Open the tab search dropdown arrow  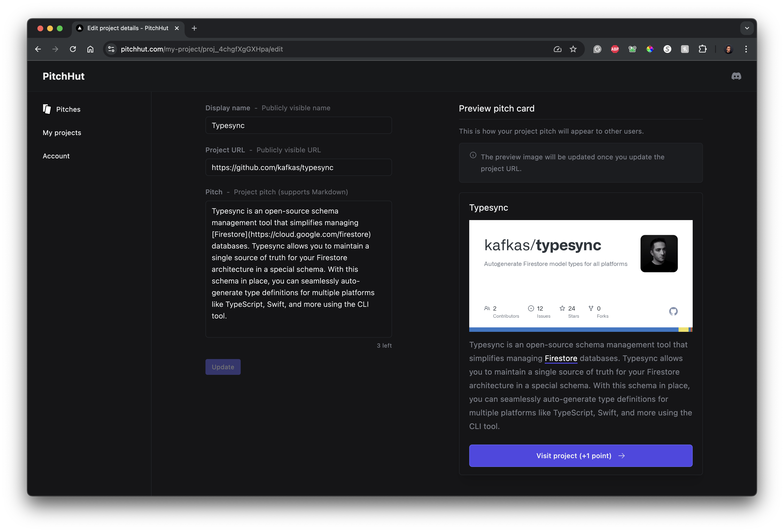[x=747, y=28]
